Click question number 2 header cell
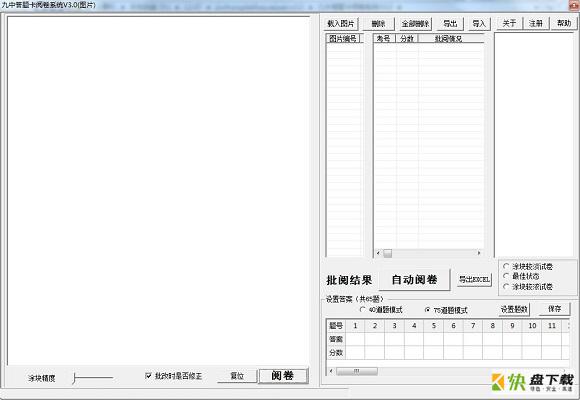The height and width of the screenshot is (400, 580). point(375,326)
